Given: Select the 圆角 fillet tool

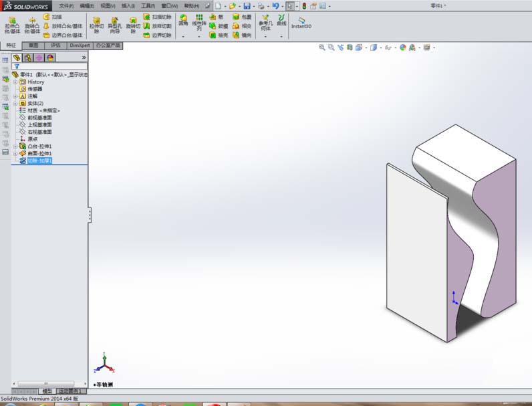Looking at the screenshot, I should 183,20.
